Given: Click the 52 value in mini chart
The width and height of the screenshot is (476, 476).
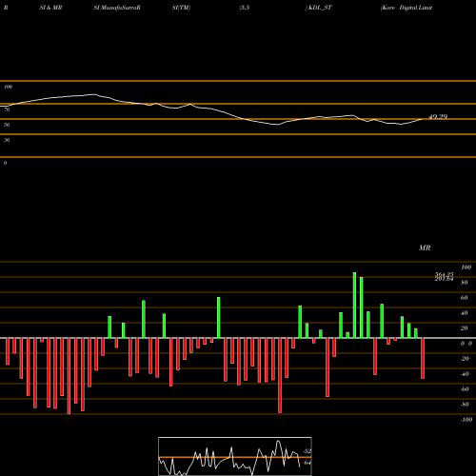Looking at the screenshot, I should point(307,451).
